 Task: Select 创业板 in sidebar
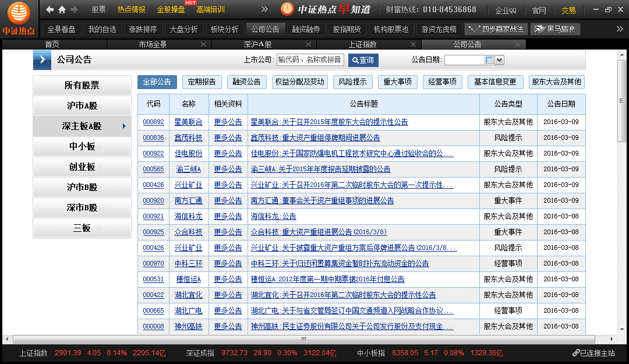[82, 167]
